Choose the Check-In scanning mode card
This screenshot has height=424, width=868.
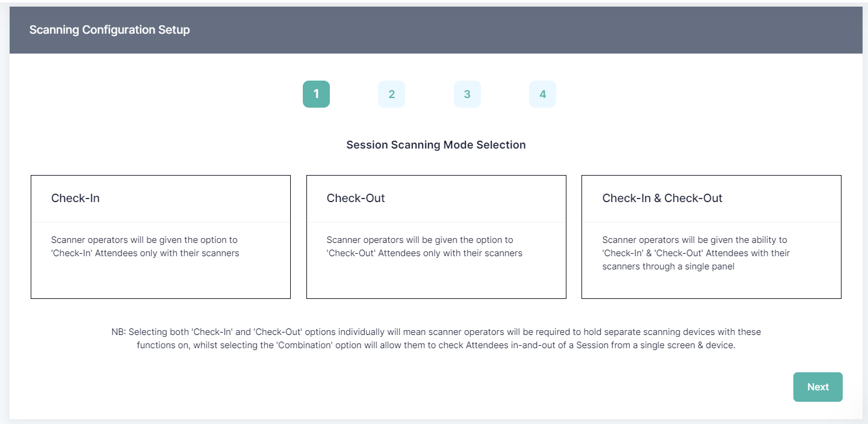coord(161,237)
